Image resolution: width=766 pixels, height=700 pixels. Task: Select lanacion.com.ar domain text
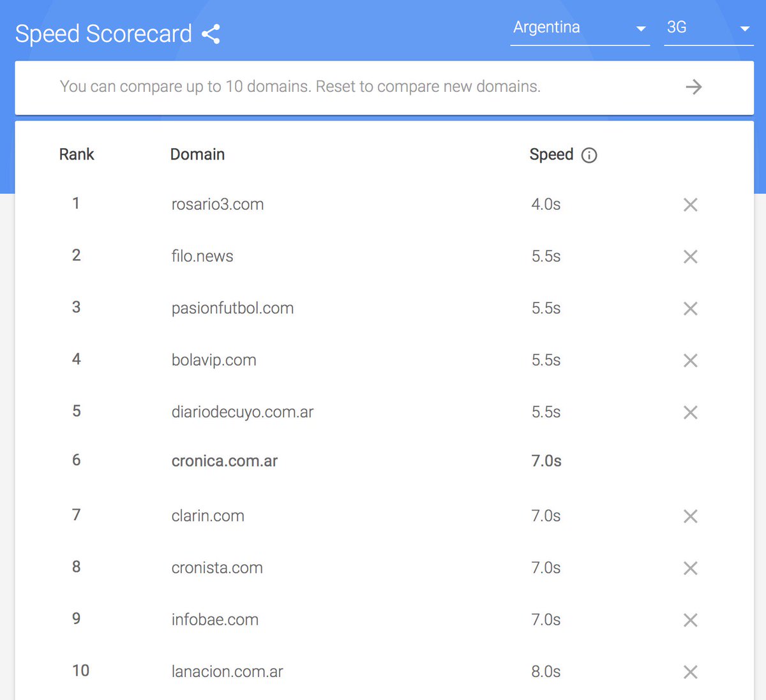click(x=227, y=671)
